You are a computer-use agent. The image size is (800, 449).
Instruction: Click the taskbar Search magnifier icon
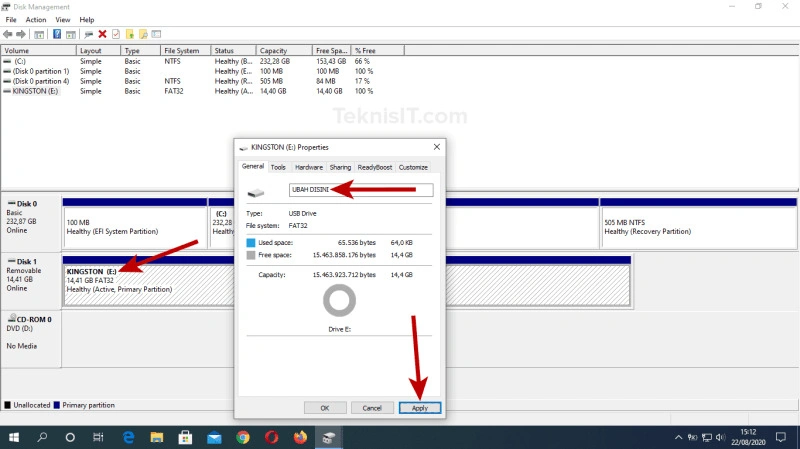[x=42, y=438]
